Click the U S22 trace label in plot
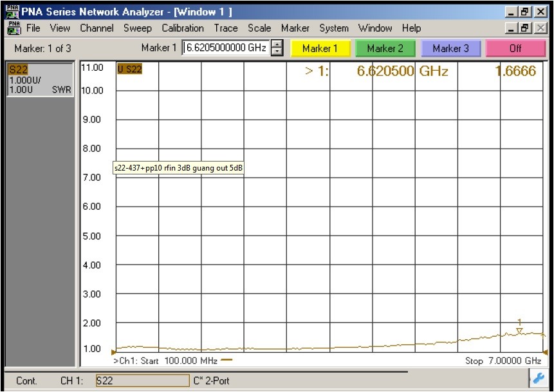This screenshot has width=554, height=392. pyautogui.click(x=129, y=69)
